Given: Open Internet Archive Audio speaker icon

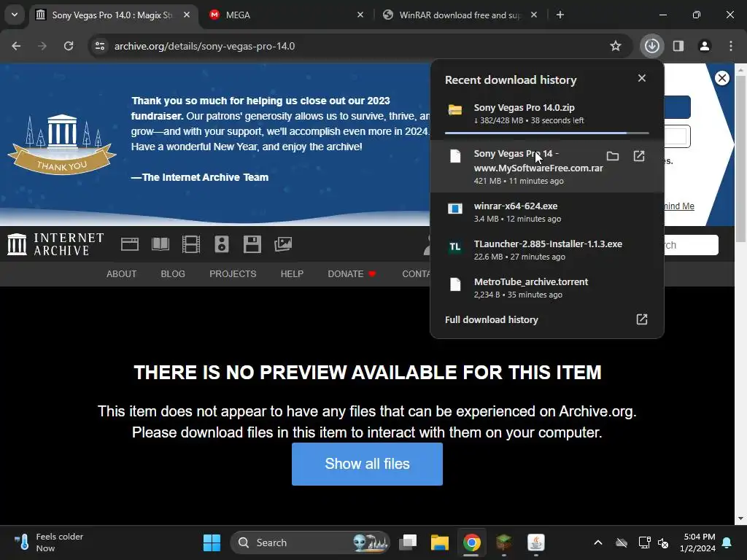Looking at the screenshot, I should point(222,244).
